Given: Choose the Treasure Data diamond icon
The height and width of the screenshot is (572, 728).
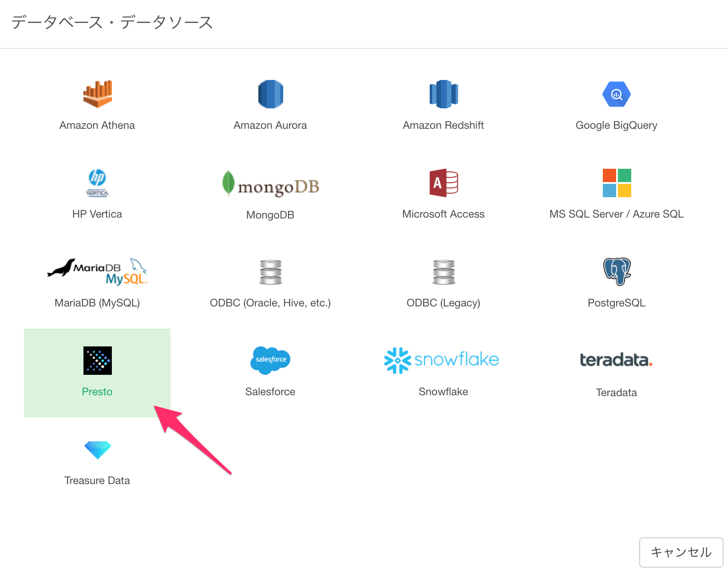Looking at the screenshot, I should (x=97, y=450).
